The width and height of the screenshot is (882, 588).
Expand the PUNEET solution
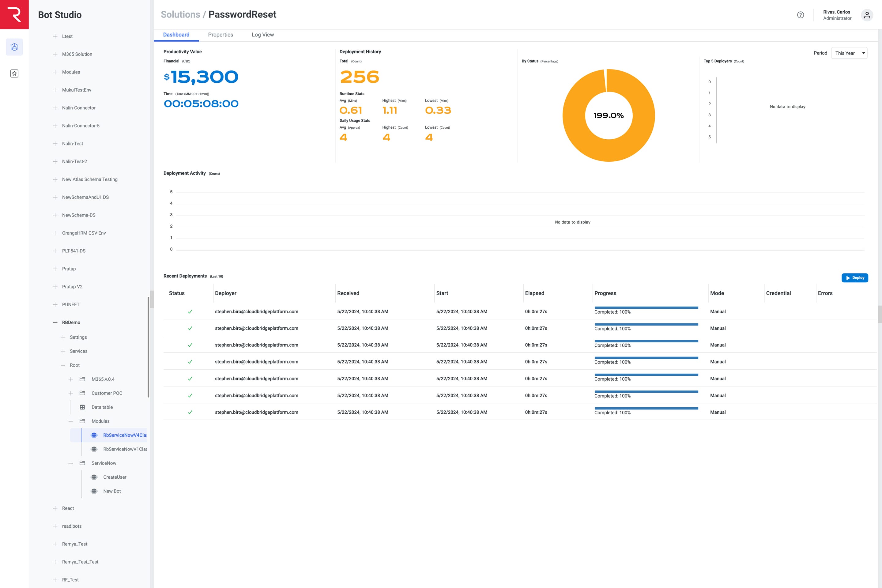55,304
